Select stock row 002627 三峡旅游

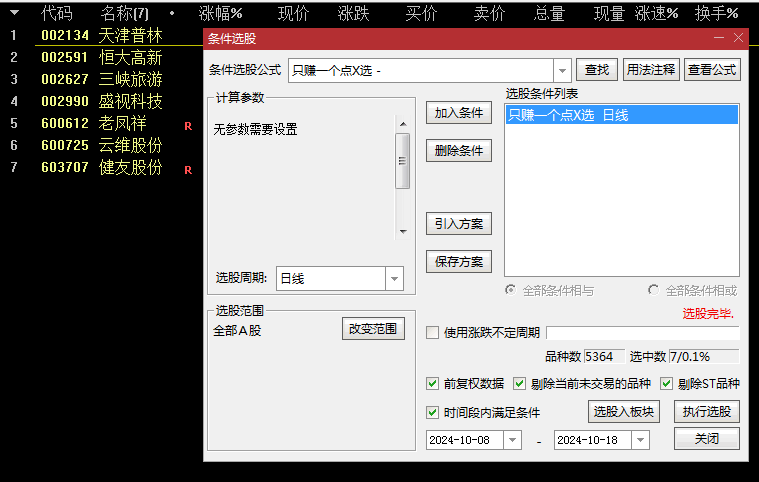[102, 79]
